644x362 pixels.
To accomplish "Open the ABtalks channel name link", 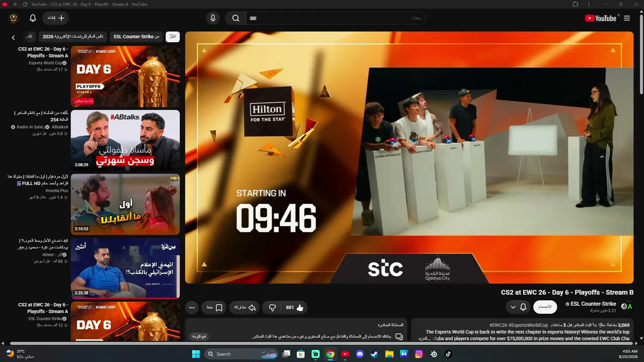I will 60,127.
